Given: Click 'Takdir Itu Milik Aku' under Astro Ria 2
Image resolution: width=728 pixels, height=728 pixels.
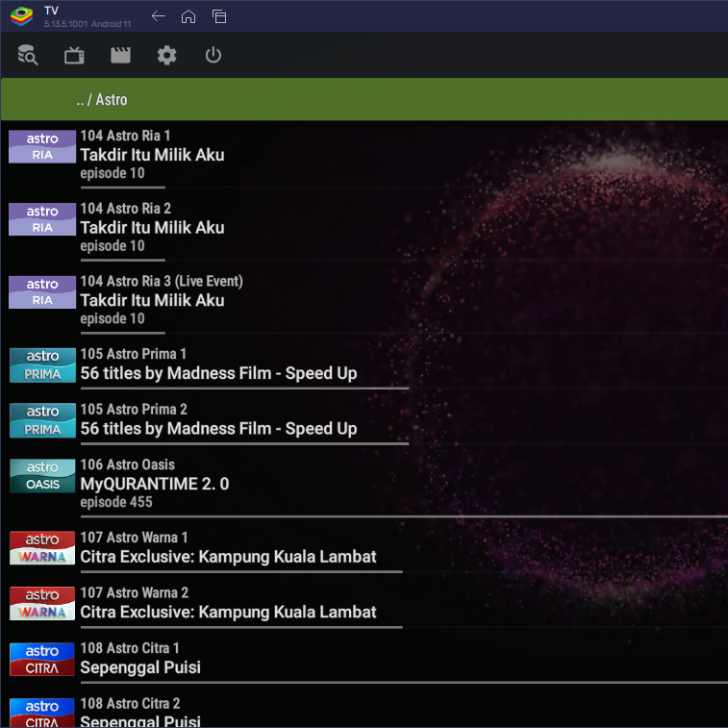Looking at the screenshot, I should coord(152,228).
